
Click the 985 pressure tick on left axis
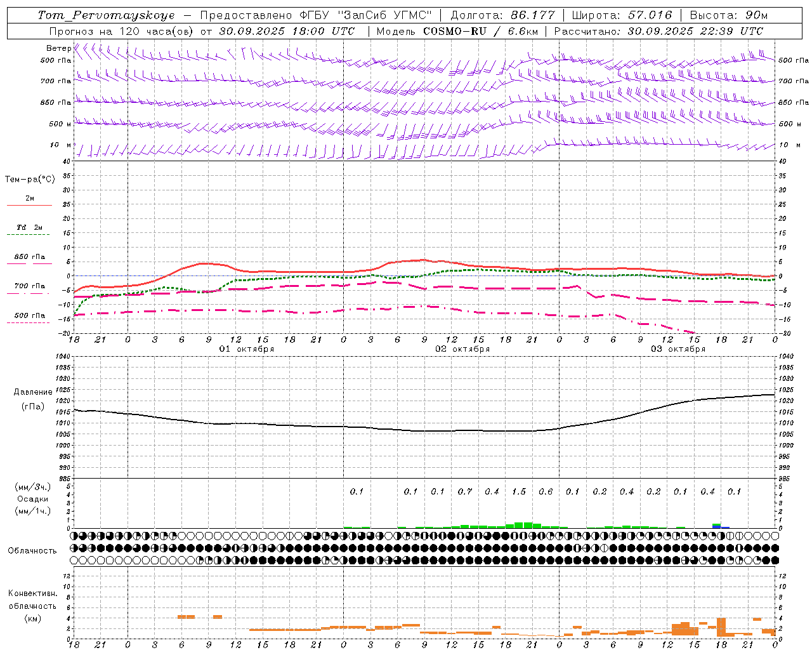coord(65,479)
